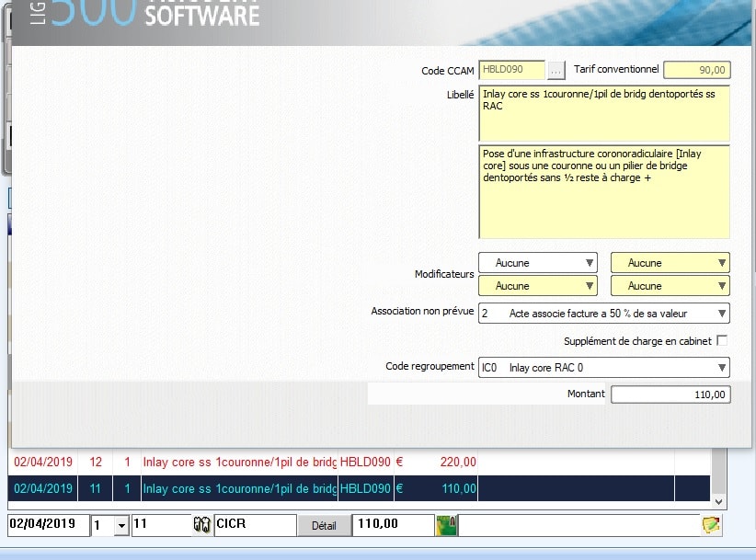Expand the bottom right Modificateurs dropdown
This screenshot has height=560, width=756.
(670, 286)
